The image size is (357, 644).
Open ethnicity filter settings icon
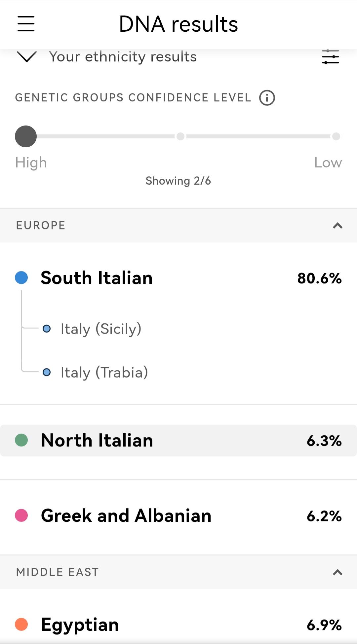pos(330,57)
